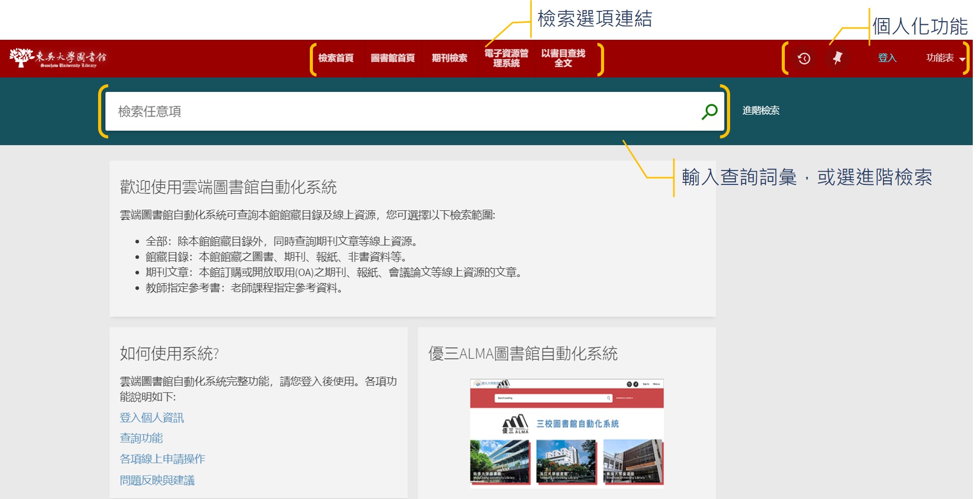Open saved items with pin icon
Viewport: 980px width, 499px height.
[837, 58]
